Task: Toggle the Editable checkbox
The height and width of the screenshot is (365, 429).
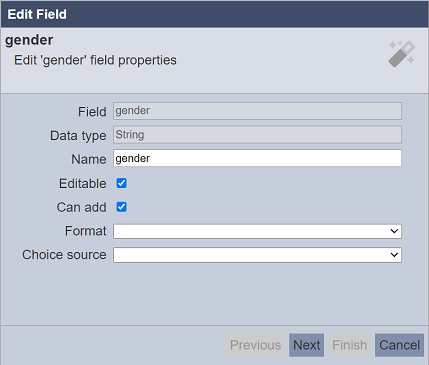Action: tap(121, 183)
